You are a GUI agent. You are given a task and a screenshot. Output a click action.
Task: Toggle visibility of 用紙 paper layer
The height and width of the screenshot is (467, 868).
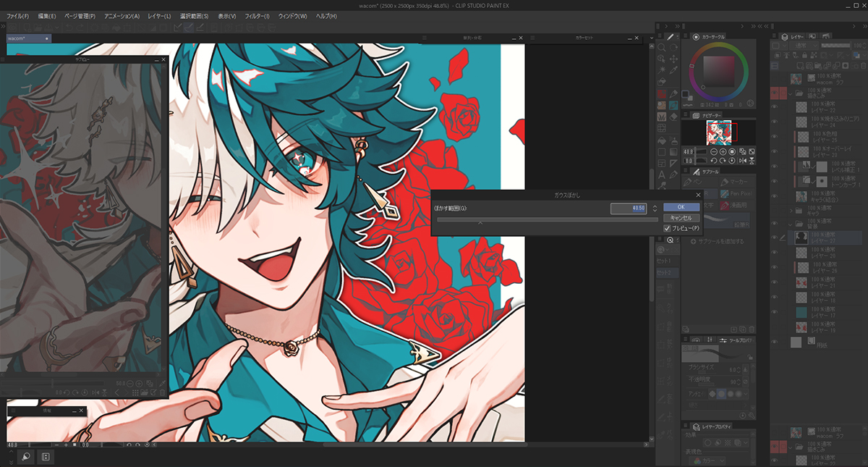774,341
